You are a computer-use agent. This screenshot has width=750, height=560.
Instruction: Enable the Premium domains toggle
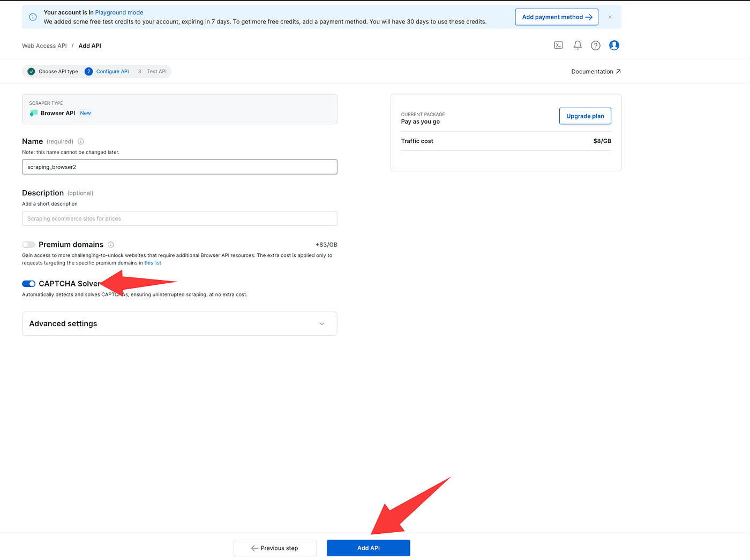[29, 245]
